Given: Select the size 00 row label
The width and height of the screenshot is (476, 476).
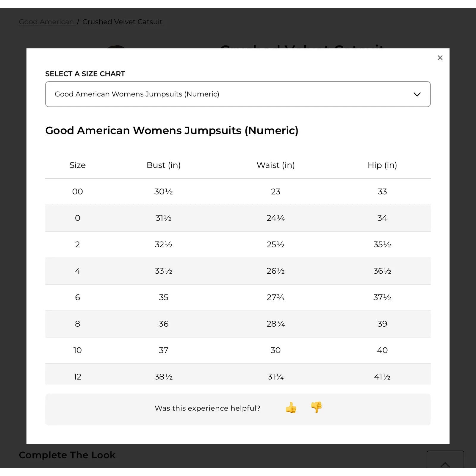Looking at the screenshot, I should [77, 192].
